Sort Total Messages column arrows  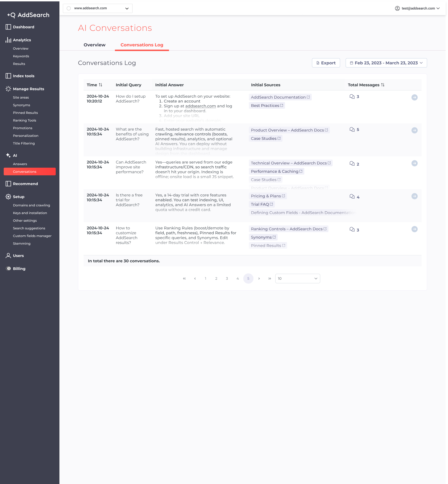(383, 85)
